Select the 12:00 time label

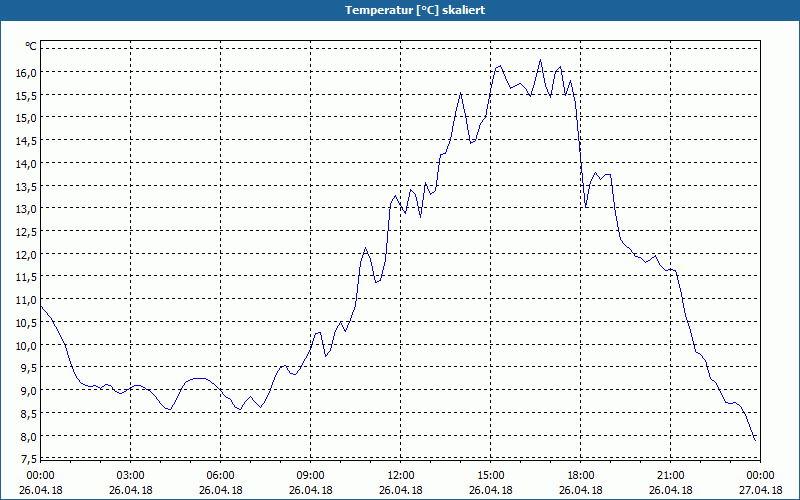(x=401, y=475)
